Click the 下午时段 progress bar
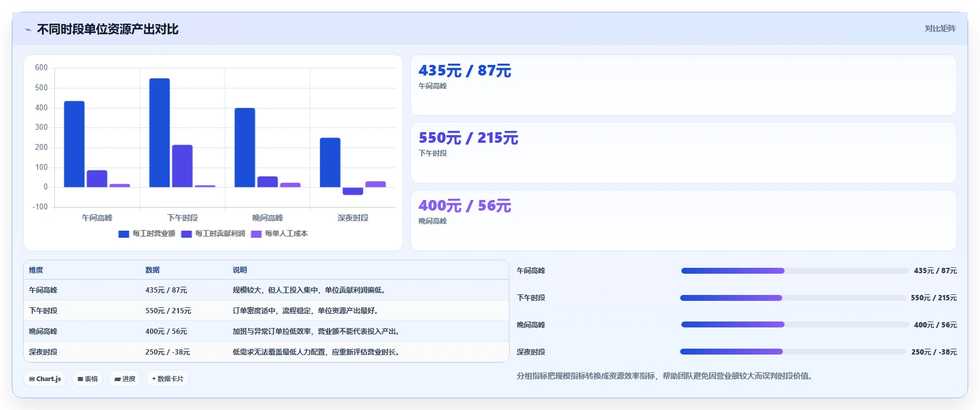Viewport: 980px width, 410px height. coord(793,298)
